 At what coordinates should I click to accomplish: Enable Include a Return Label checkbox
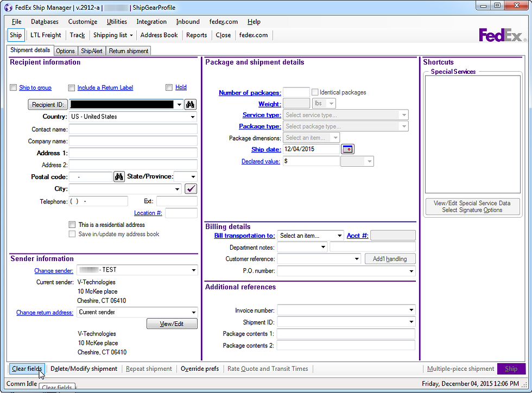71,88
